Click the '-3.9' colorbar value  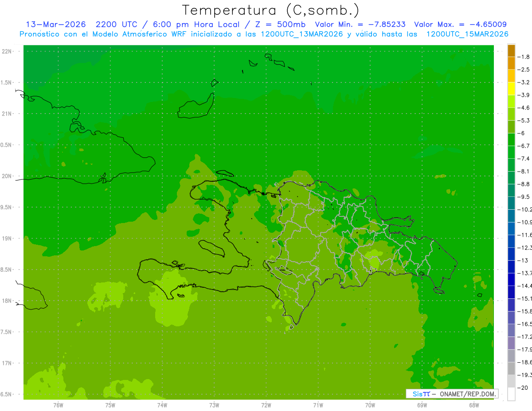click(x=524, y=95)
